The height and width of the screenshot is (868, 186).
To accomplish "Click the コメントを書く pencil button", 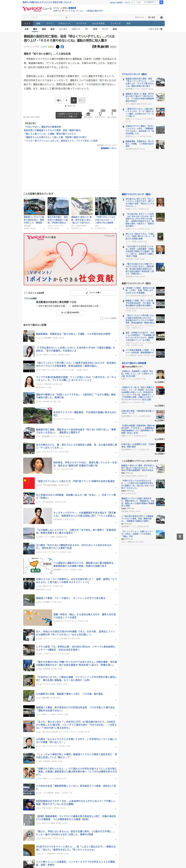I will 93,293.
